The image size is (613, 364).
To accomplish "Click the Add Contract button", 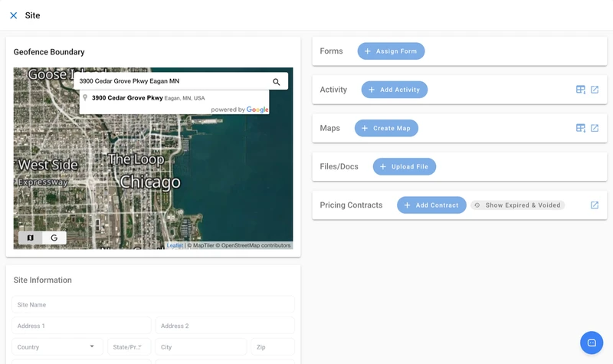I will [x=431, y=205].
